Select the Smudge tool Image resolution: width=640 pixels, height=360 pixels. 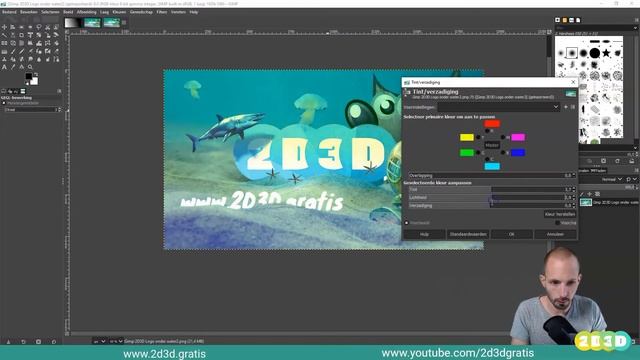pyautogui.click(x=30, y=59)
